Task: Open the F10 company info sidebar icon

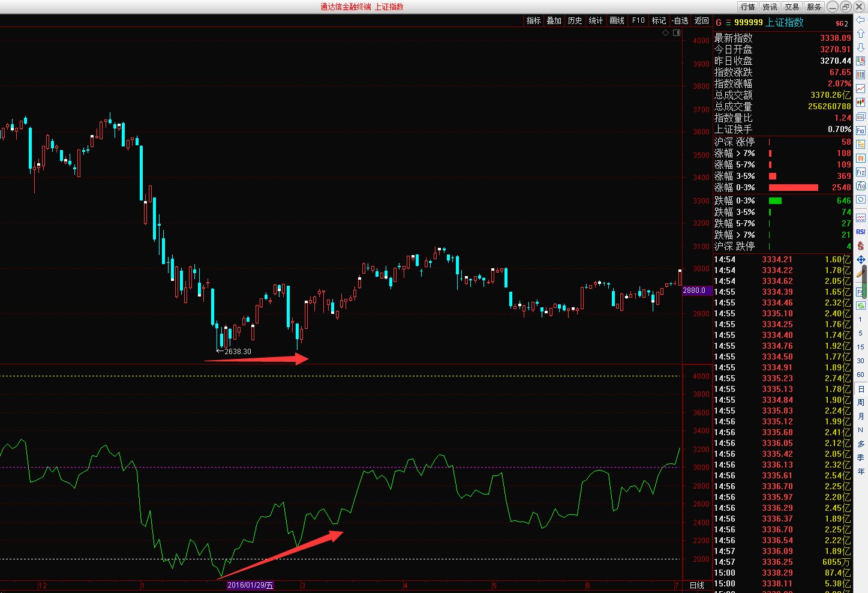Action: [860, 130]
